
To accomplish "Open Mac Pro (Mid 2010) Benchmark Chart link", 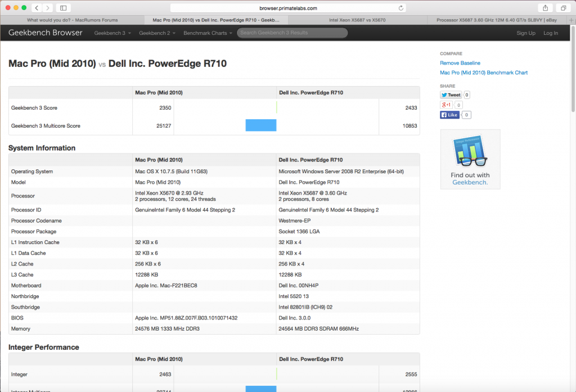I will [x=483, y=73].
